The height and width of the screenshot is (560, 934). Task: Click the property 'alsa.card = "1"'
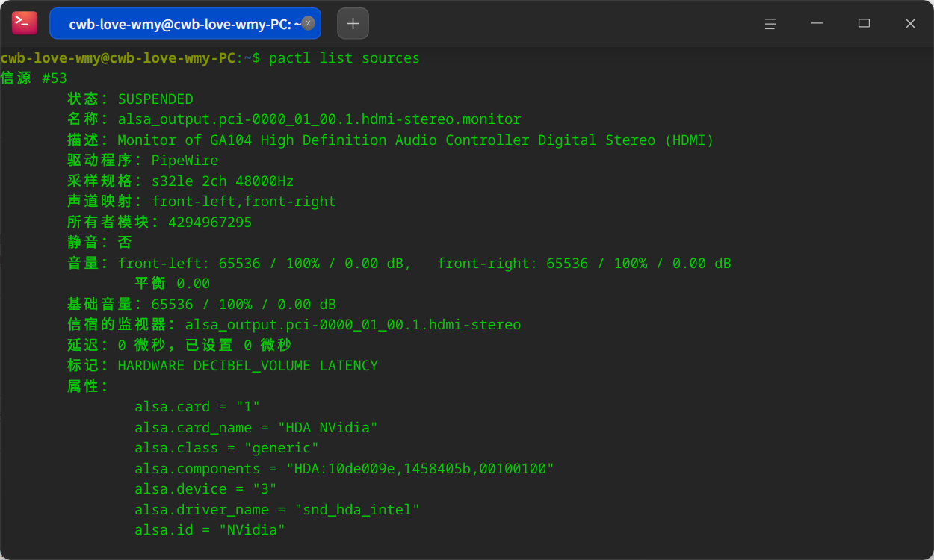coord(197,407)
